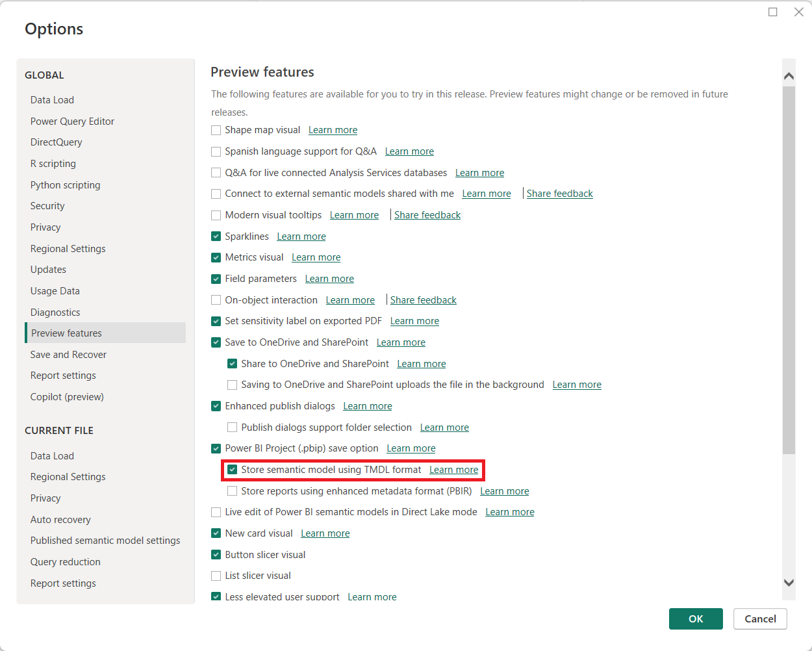Enable On-object interaction checkbox

[x=216, y=300]
